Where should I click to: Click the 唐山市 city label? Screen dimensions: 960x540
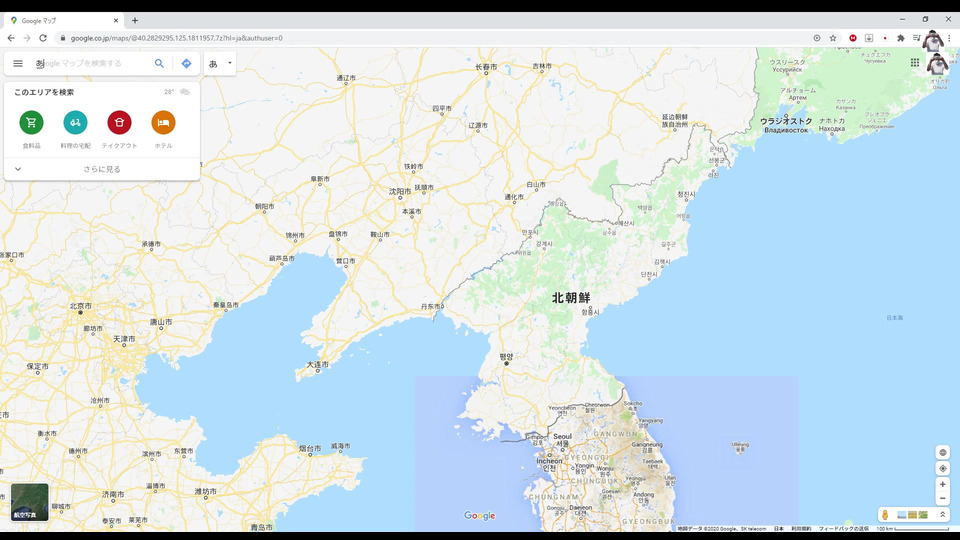(161, 321)
